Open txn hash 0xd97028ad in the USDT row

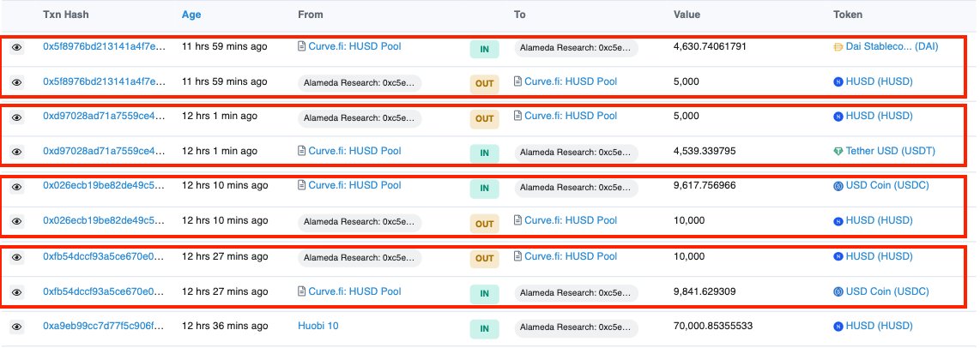105,151
